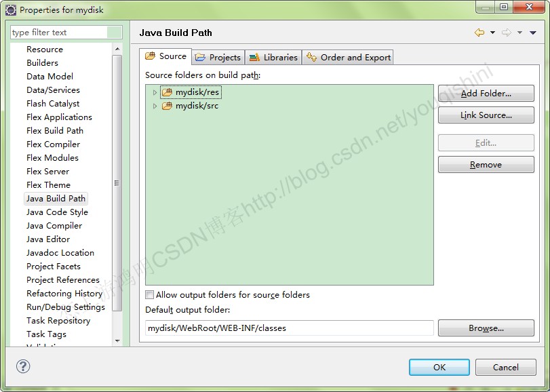Select Task Repository in sidebar
This screenshot has height=392, width=550.
pyautogui.click(x=58, y=321)
